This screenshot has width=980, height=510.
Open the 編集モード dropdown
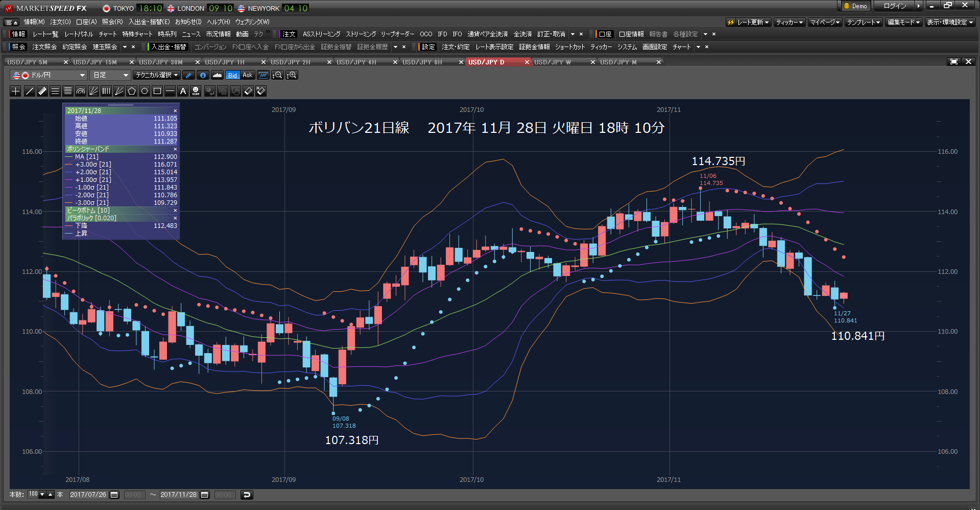pyautogui.click(x=903, y=22)
